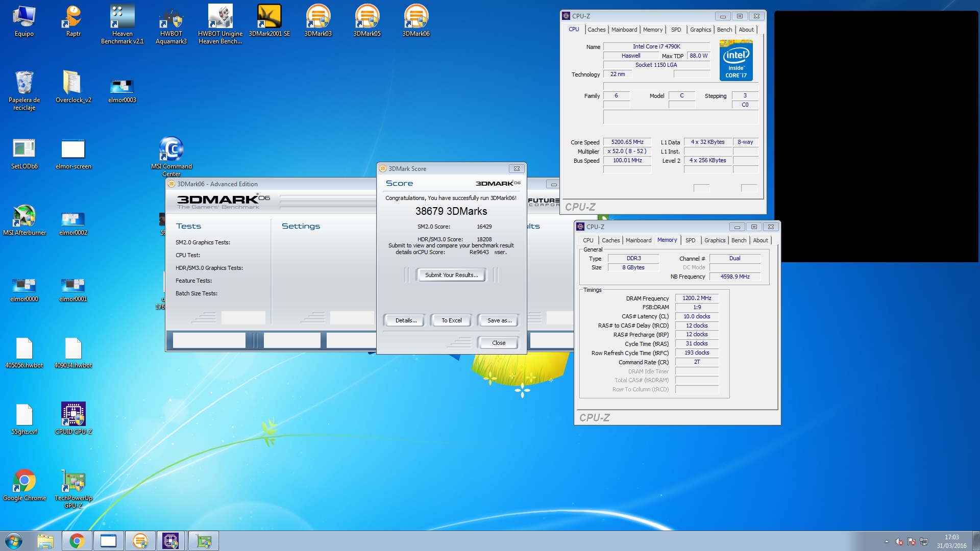This screenshot has height=551, width=980.
Task: Select the elmor0000 image file
Action: (24, 290)
